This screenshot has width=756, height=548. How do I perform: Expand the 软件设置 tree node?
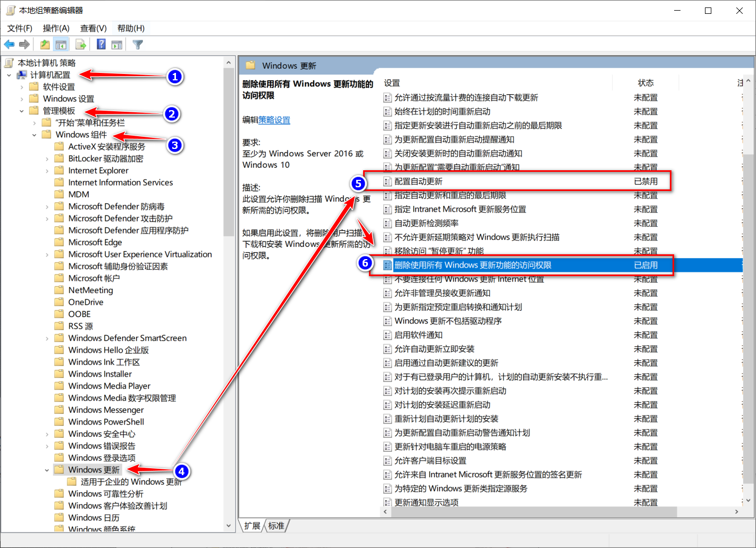[x=22, y=87]
